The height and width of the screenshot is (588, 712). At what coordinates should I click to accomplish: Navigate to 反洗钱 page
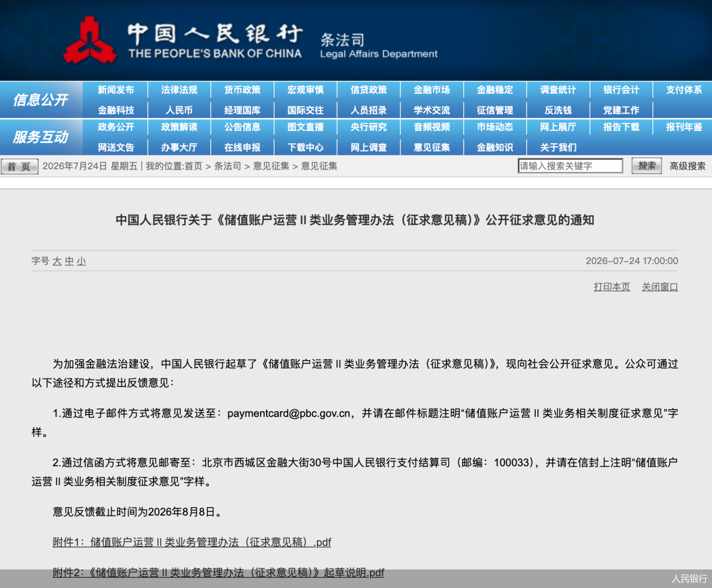[x=558, y=110]
